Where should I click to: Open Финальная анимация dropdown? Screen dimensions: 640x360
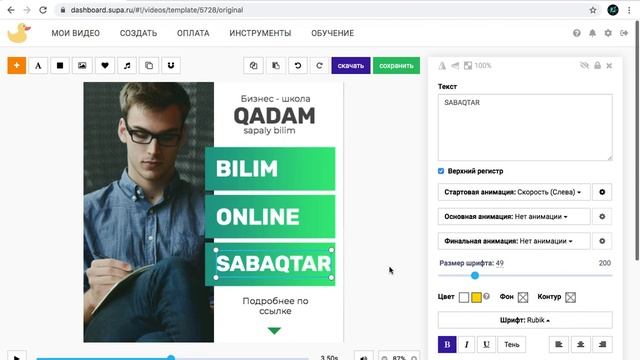pyautogui.click(x=514, y=241)
